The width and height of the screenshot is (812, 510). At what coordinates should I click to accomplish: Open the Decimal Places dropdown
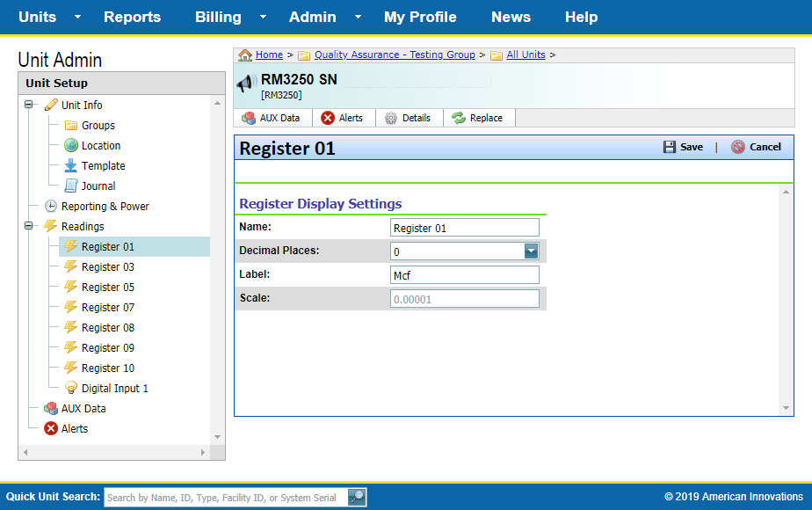tap(531, 251)
